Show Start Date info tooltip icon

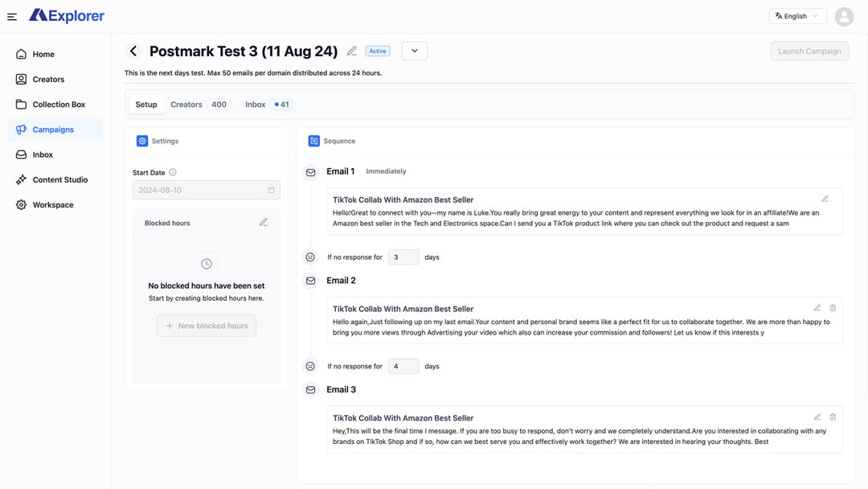[x=173, y=172]
